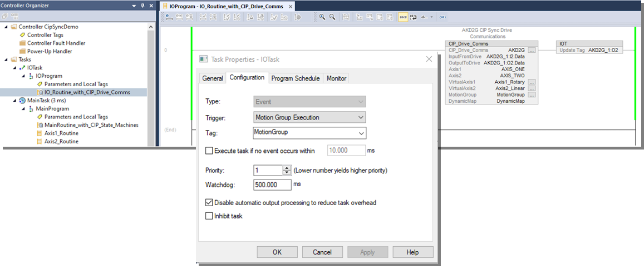644x269 pixels.
Task: Uncheck Disable automatic output processing checkbox
Action: click(x=209, y=202)
